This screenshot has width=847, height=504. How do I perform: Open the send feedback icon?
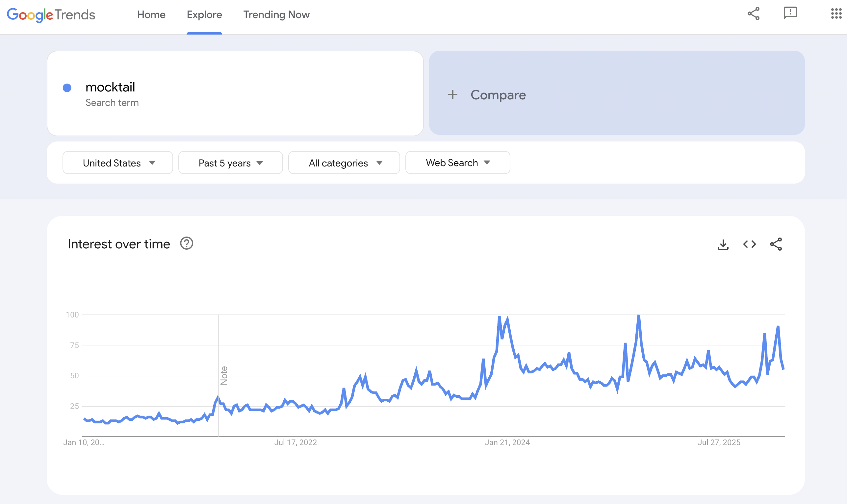[790, 13]
